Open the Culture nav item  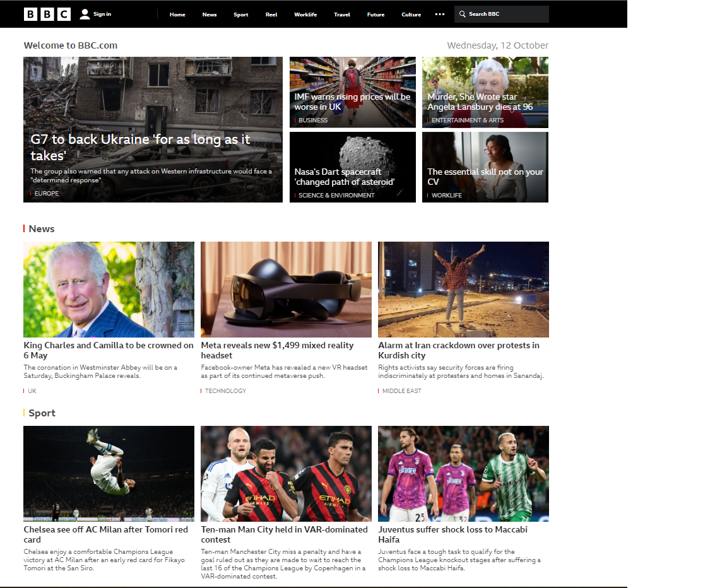click(411, 15)
